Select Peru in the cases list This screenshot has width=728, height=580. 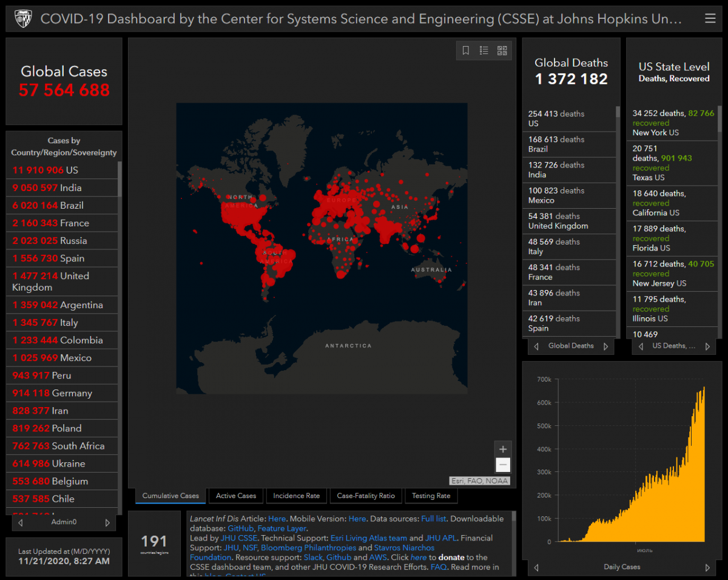tap(62, 375)
